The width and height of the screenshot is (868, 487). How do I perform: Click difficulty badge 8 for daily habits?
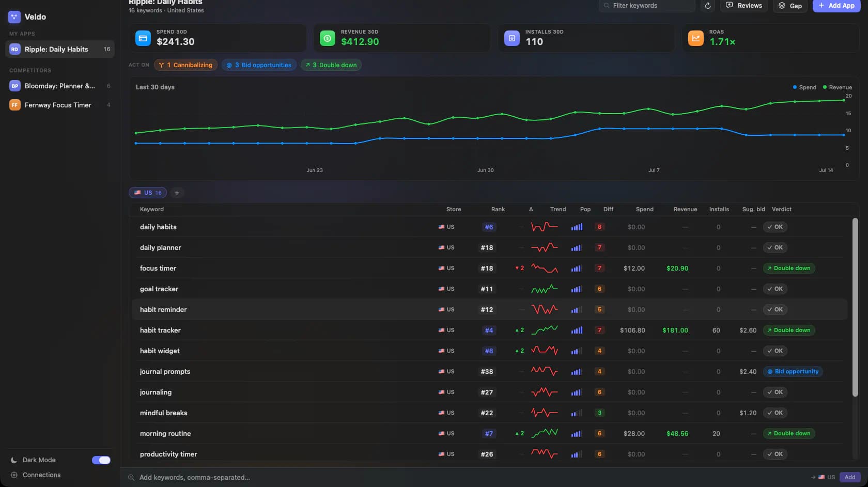point(599,227)
